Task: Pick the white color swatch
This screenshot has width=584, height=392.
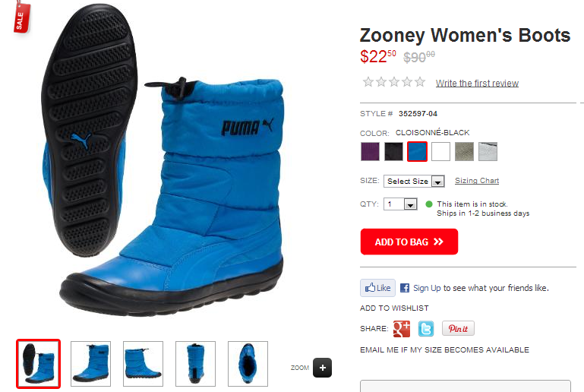Action: (x=440, y=152)
